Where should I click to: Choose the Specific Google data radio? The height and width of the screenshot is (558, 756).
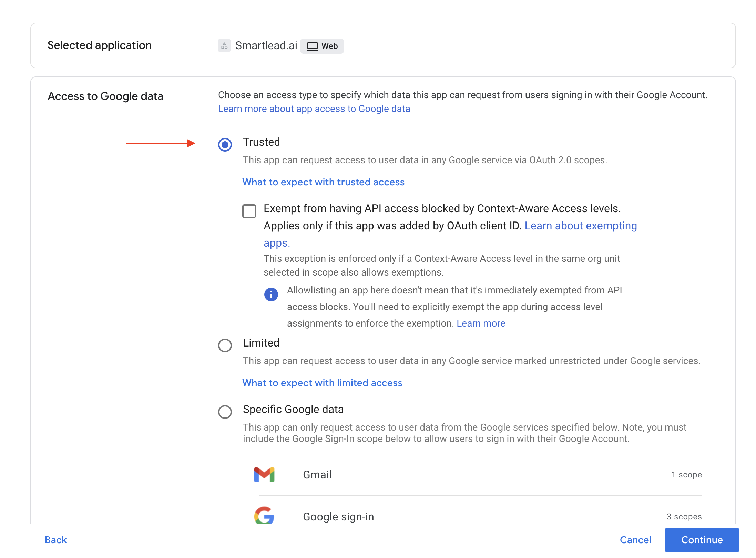click(x=225, y=412)
